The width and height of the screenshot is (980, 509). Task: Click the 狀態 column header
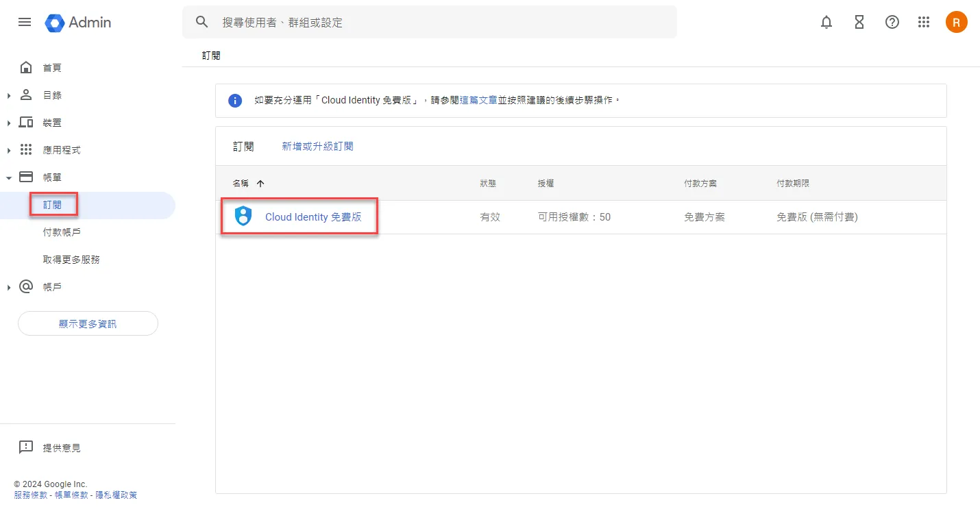pyautogui.click(x=488, y=184)
